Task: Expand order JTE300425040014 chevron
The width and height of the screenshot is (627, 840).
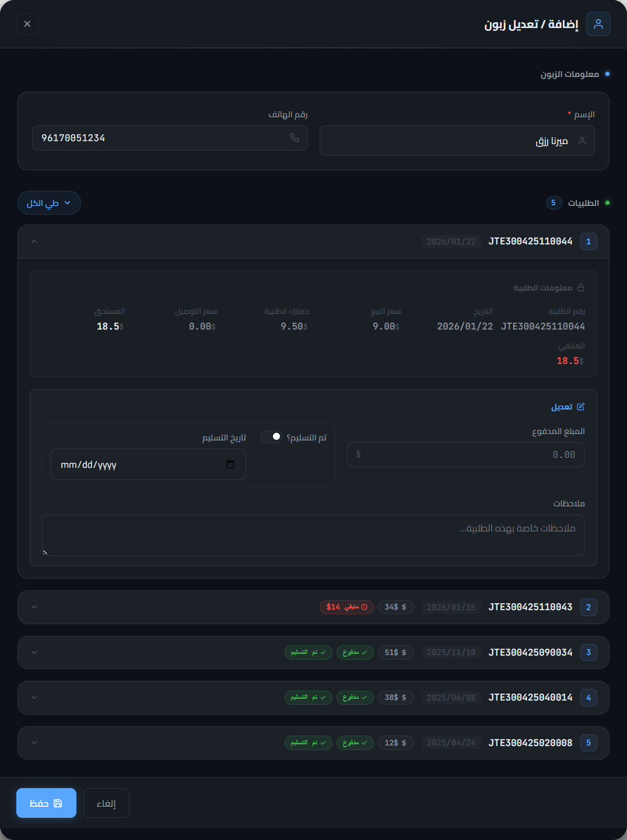Action: (x=34, y=698)
